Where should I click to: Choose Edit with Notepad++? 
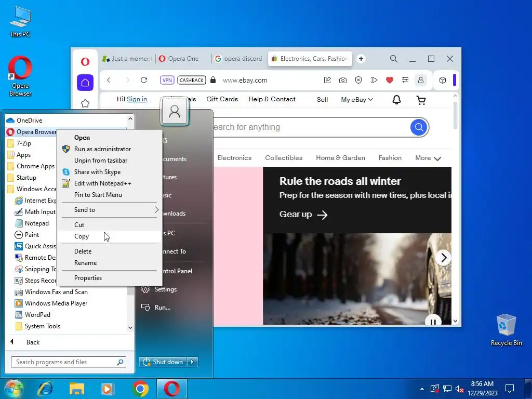pos(109,183)
